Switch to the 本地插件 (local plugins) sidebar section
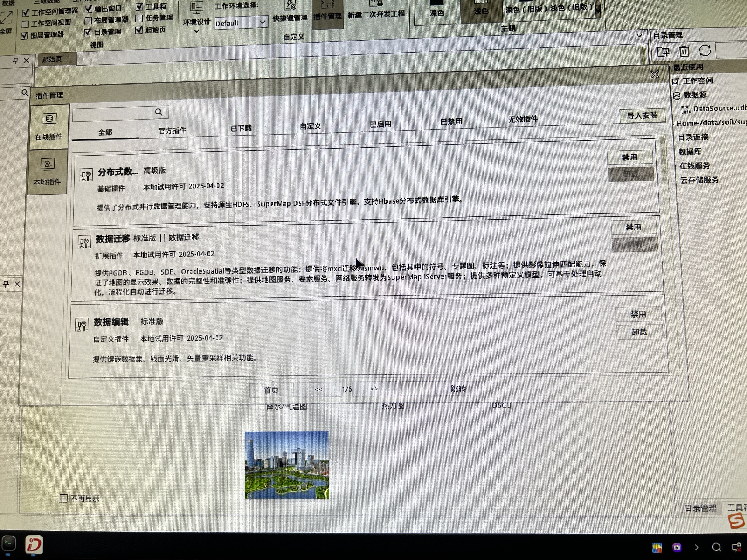The height and width of the screenshot is (560, 747). point(48,172)
